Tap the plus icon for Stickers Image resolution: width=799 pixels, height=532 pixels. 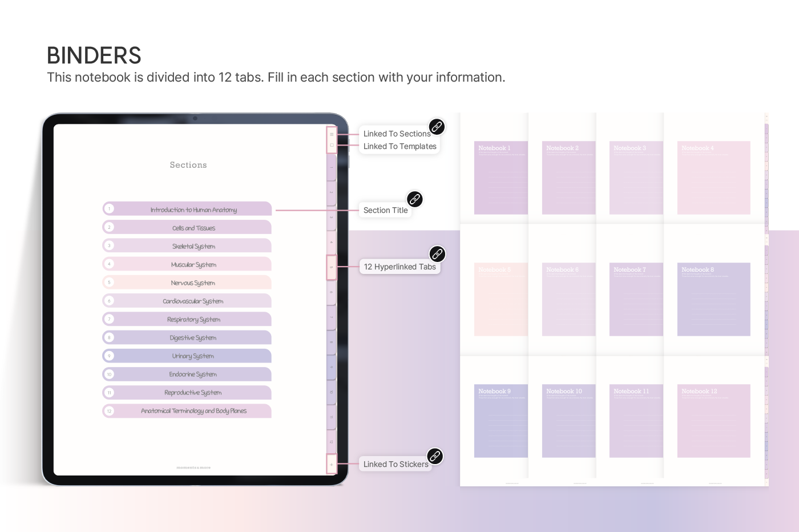coord(332,465)
